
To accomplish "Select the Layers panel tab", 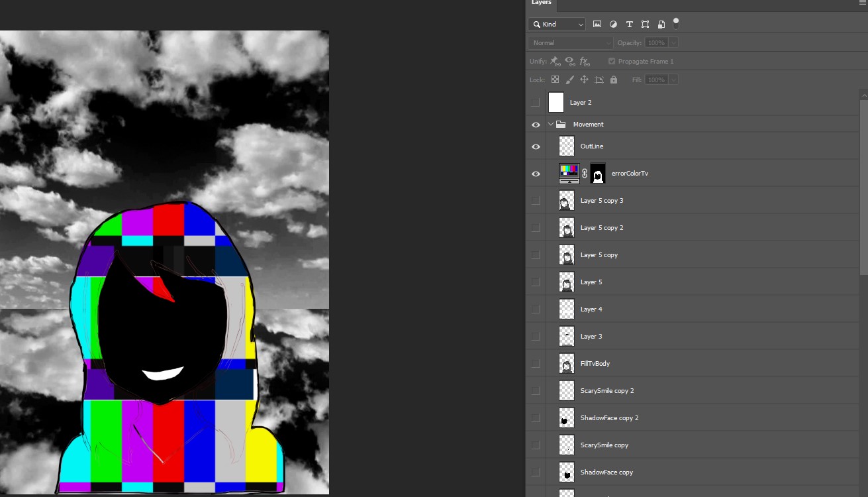I will [542, 3].
